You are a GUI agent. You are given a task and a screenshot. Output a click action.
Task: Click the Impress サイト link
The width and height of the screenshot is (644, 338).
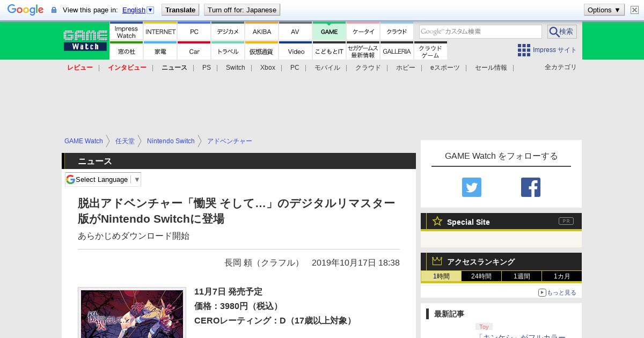555,50
